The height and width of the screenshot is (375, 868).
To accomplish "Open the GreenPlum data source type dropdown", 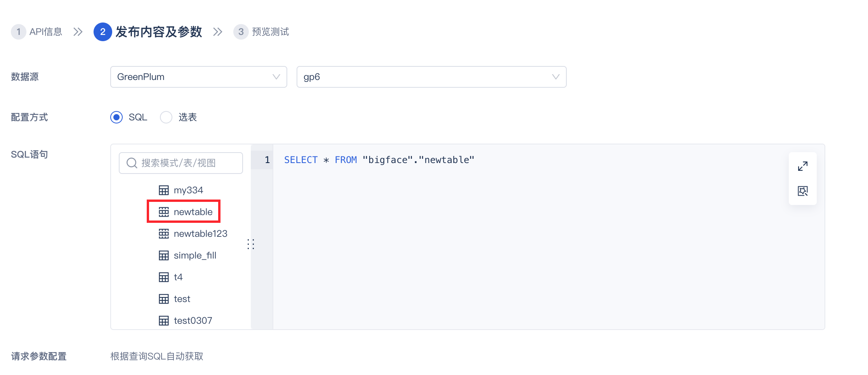I will tap(198, 77).
